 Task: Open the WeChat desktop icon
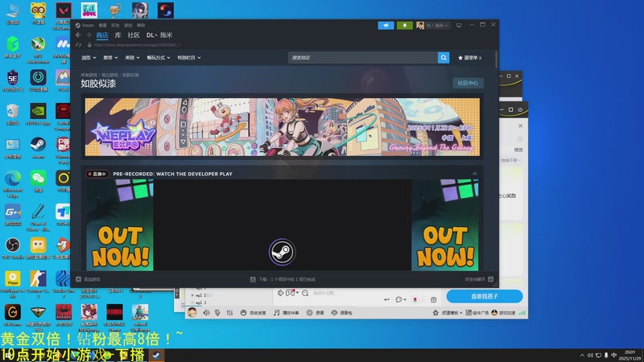(38, 182)
